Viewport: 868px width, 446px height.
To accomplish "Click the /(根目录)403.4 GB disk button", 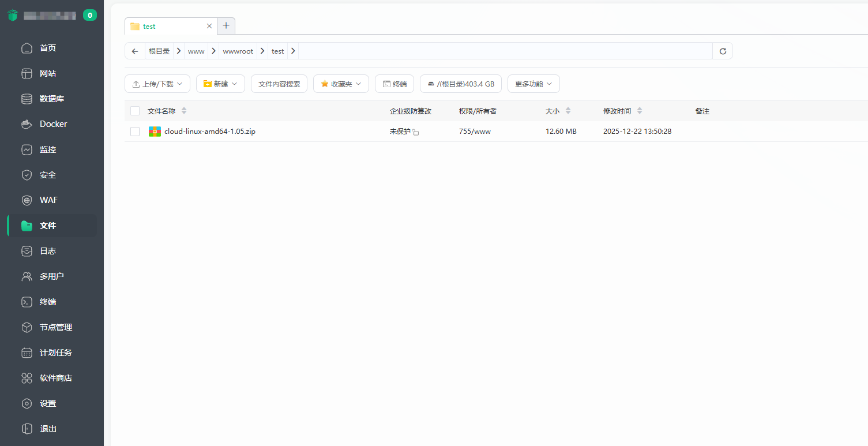I will click(x=461, y=84).
